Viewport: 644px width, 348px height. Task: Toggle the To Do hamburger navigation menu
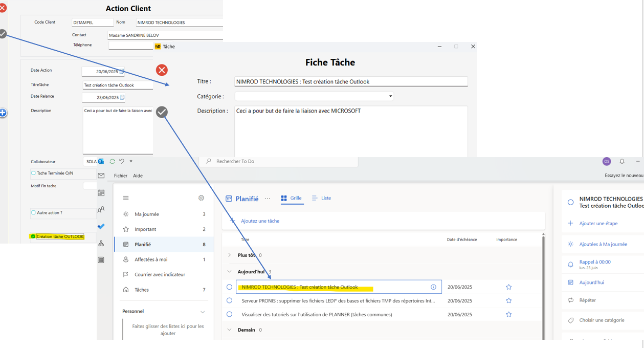click(126, 198)
